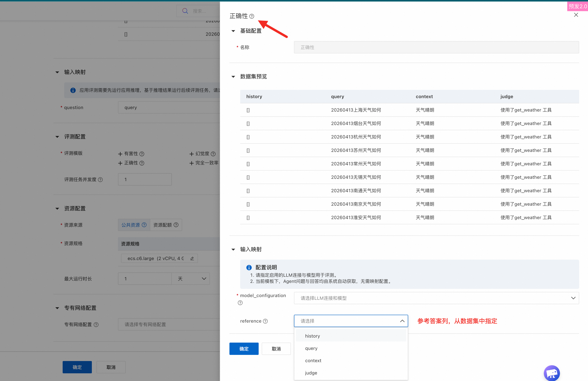Select 资源配额 resource source
The height and width of the screenshot is (381, 588).
(x=166, y=225)
